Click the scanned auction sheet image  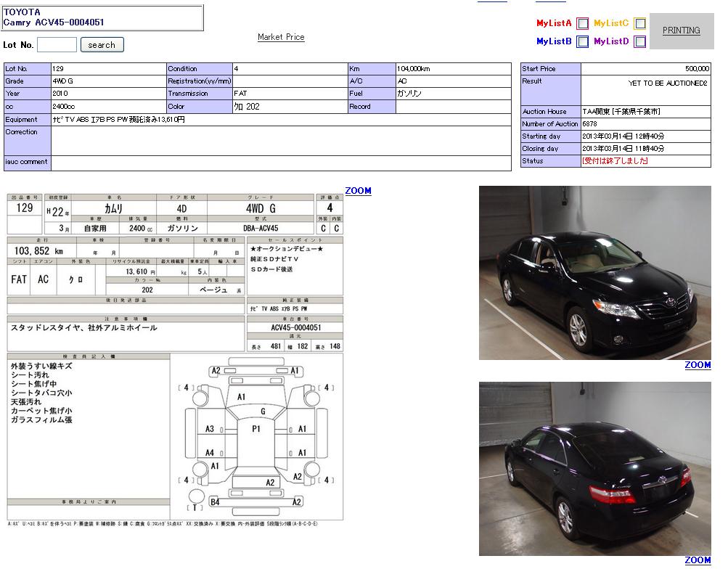click(175, 359)
